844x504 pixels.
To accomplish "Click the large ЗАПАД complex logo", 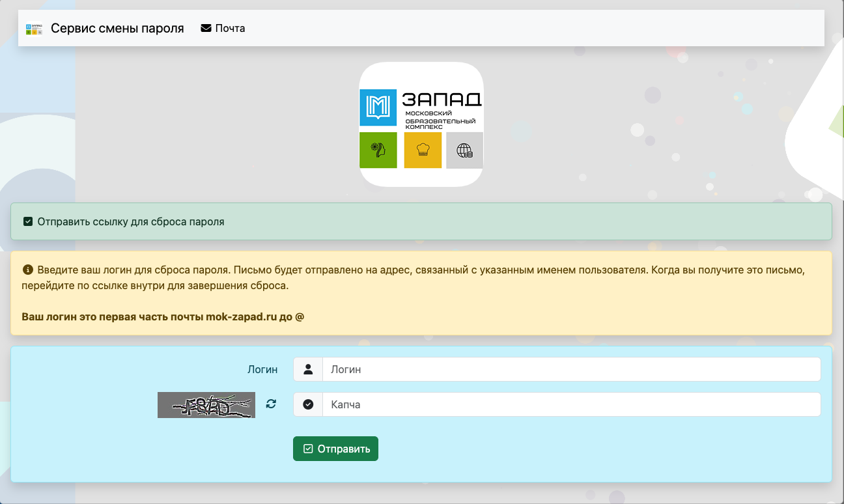I will (x=421, y=124).
